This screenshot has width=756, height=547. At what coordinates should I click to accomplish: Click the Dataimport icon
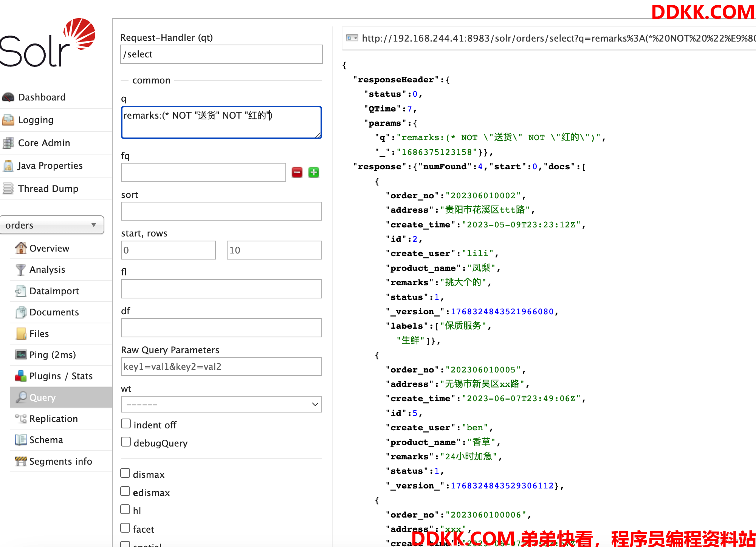(x=21, y=291)
